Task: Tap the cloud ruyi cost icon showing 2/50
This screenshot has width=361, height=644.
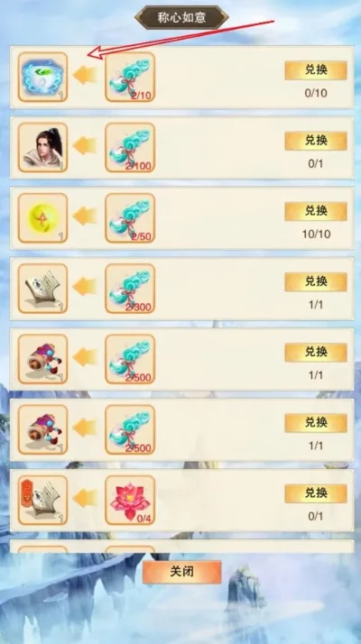Action: pyautogui.click(x=130, y=217)
